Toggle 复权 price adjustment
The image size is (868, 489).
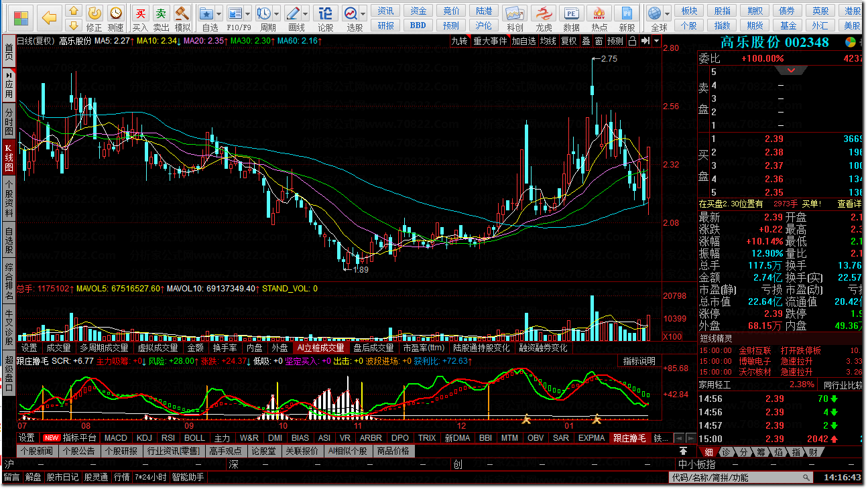(568, 41)
